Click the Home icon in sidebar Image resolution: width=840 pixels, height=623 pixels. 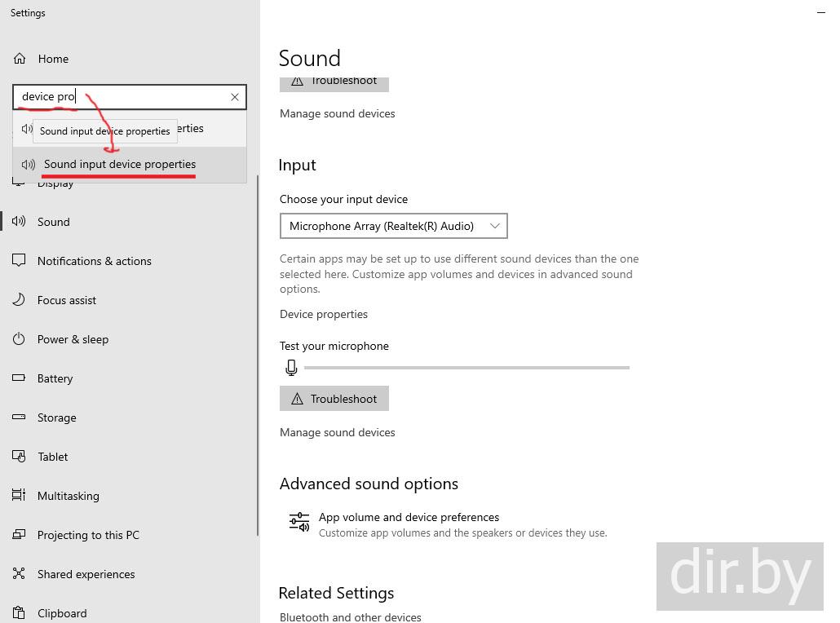pos(20,59)
